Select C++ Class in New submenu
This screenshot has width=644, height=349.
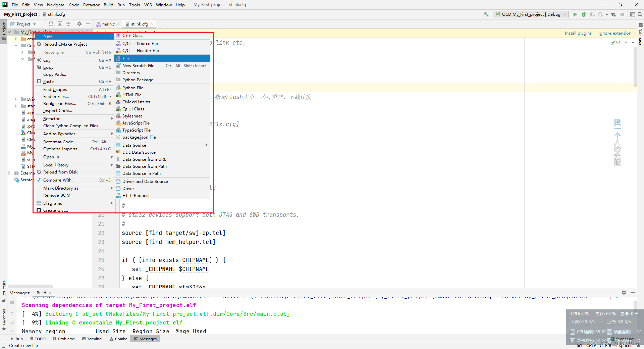(x=162, y=36)
